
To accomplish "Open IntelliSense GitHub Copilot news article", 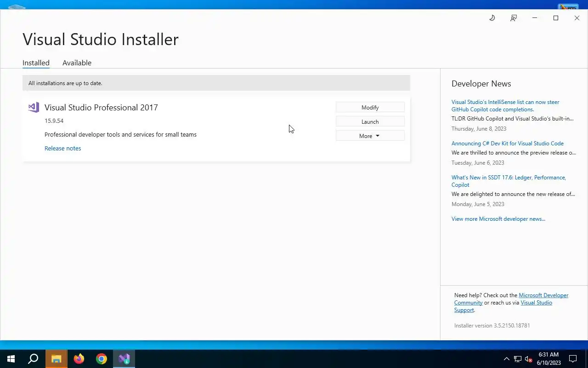I will pos(505,106).
